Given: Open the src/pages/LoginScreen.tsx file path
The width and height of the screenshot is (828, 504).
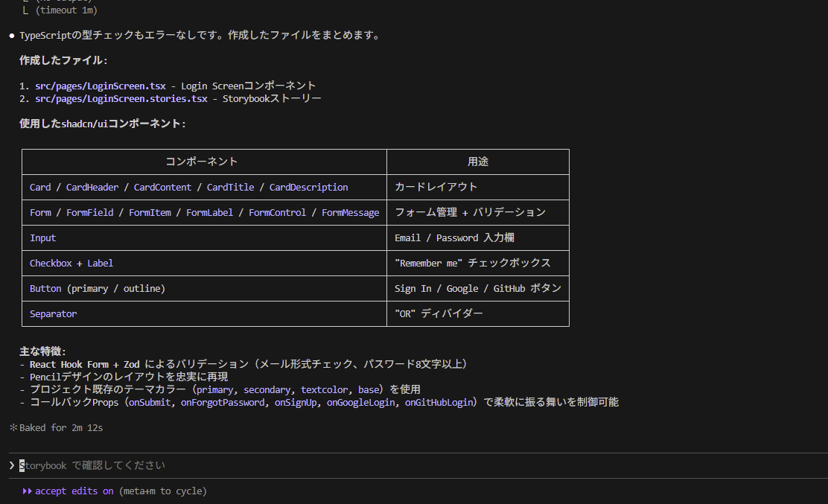Looking at the screenshot, I should click(101, 86).
